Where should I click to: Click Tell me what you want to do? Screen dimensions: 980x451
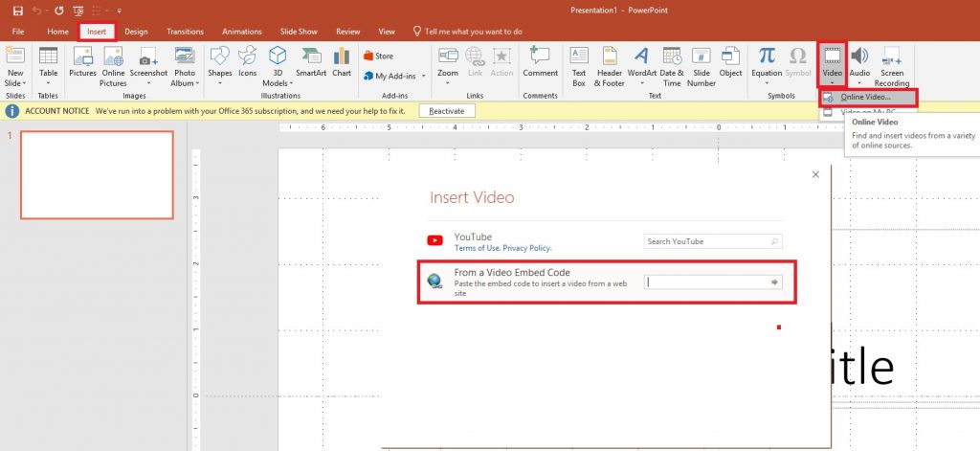tap(467, 32)
